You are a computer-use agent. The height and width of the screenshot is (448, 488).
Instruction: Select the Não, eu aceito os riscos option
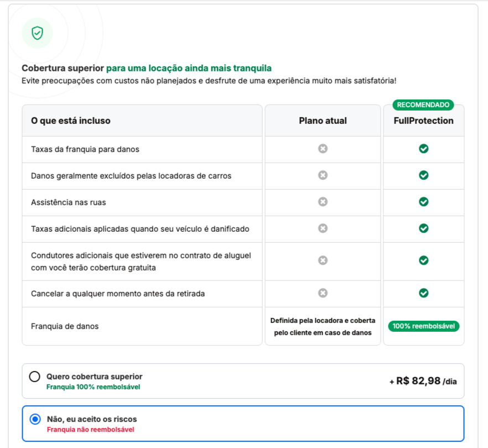(35, 419)
